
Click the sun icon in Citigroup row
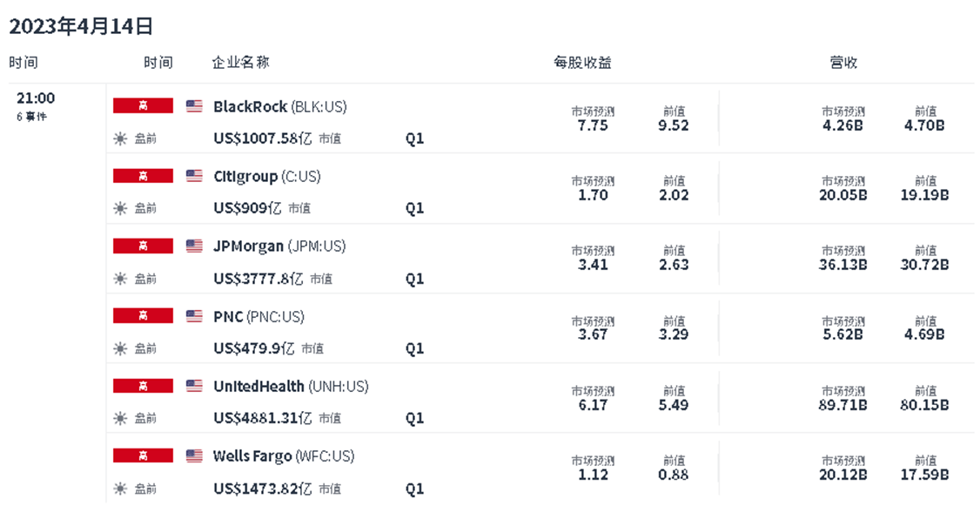click(120, 208)
